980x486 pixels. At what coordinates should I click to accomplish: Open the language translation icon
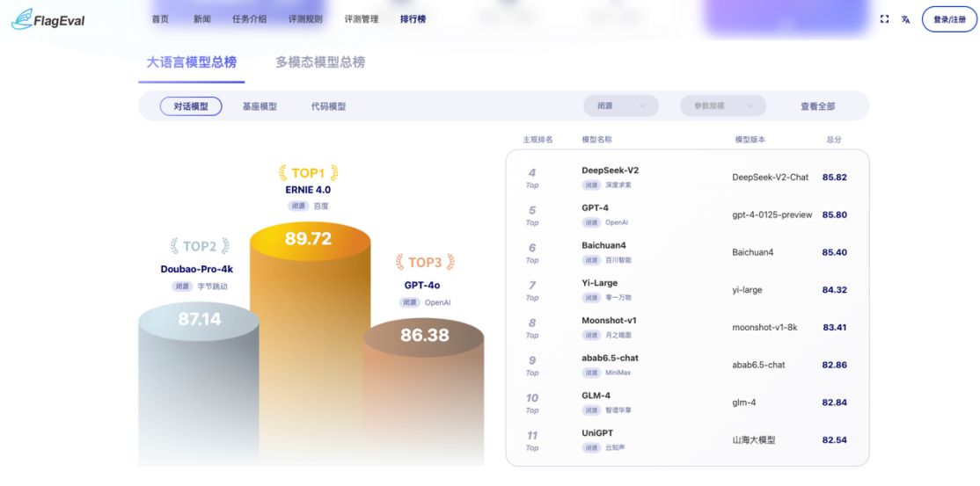coord(905,19)
